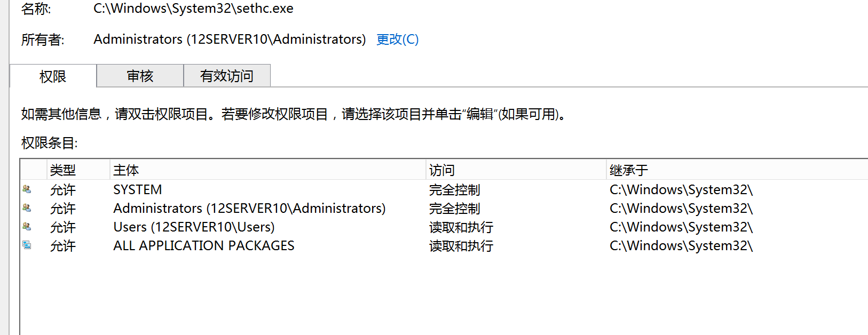Click the group icon in the Administrators row

tap(27, 208)
